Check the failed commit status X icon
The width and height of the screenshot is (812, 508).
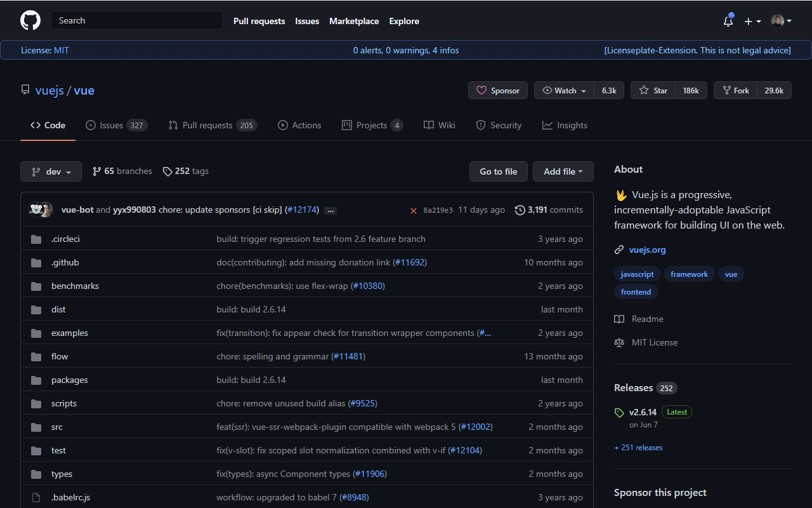[x=414, y=210]
